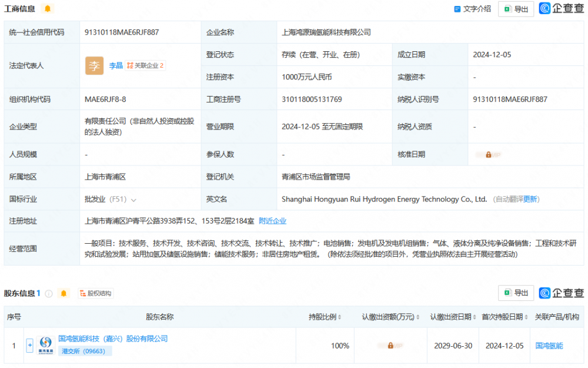
Task: Select credit code 91310118MAE6RJF887 beside 统一社会信用代码
Action: point(122,32)
